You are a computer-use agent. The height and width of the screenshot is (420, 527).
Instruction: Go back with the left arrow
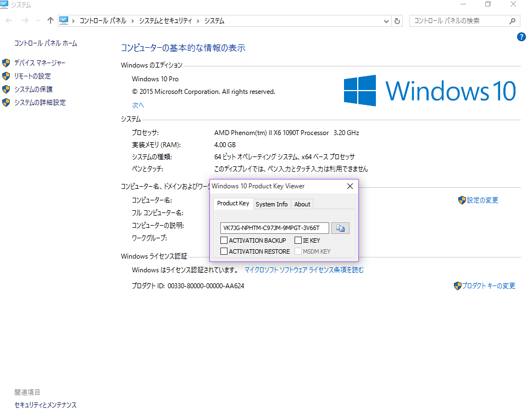point(9,20)
